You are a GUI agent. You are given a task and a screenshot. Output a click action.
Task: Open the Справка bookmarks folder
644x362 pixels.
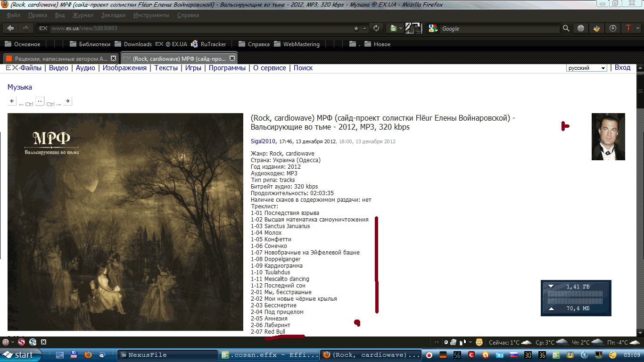(254, 44)
